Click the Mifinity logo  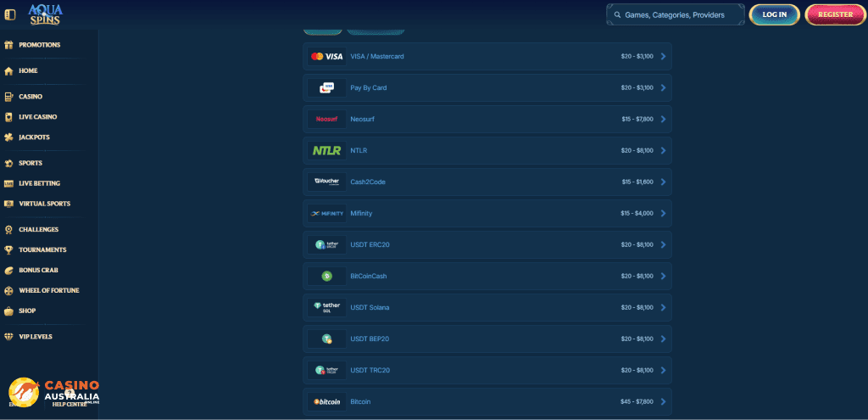[x=327, y=213]
